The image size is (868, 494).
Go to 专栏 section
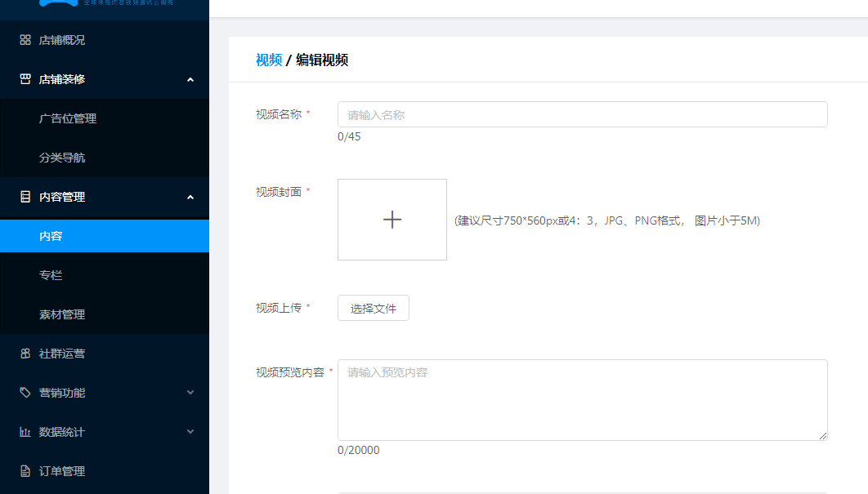51,275
